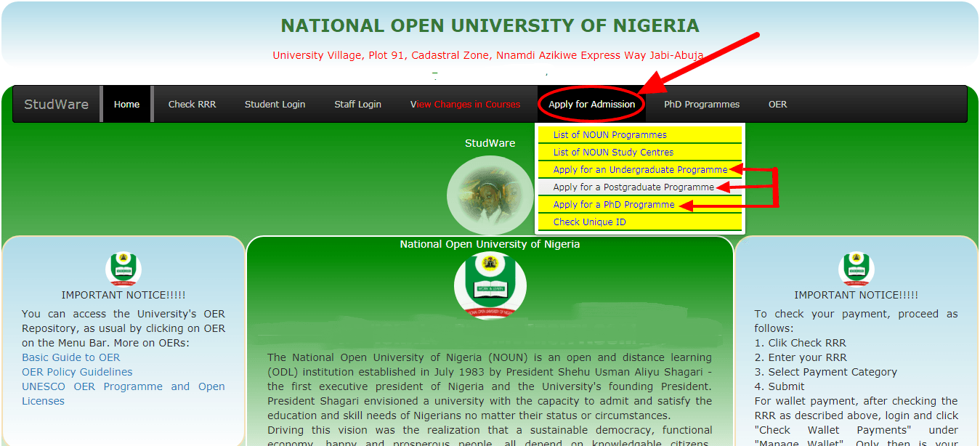Click the large NOUN emblem in center panel
This screenshot has height=446, width=980.
(490, 286)
